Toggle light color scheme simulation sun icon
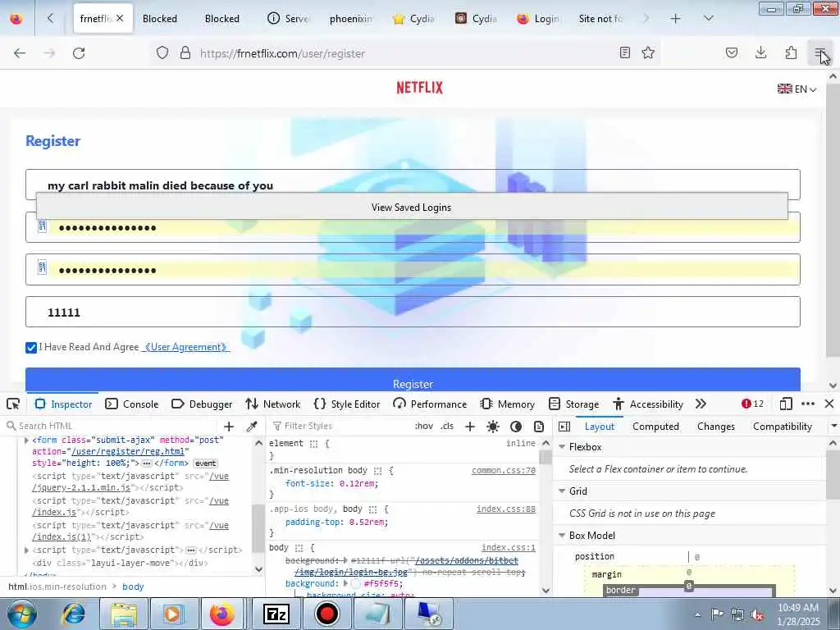This screenshot has height=630, width=840. click(x=493, y=427)
